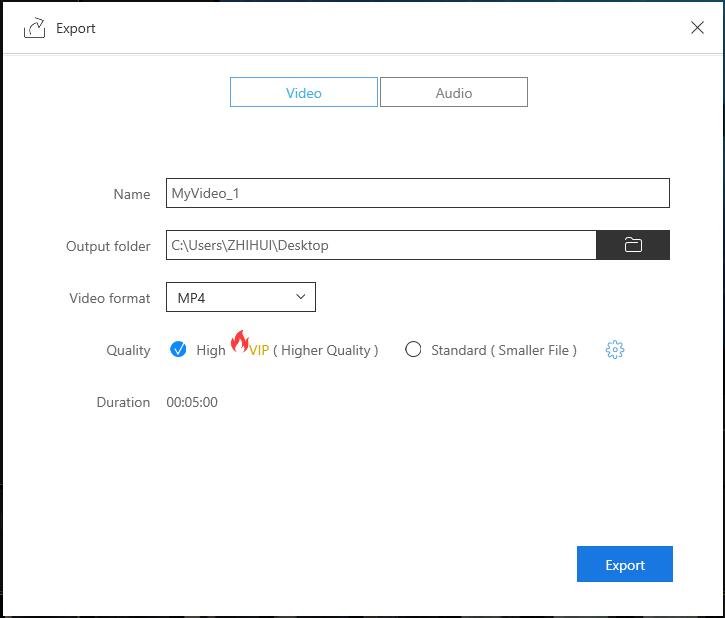The width and height of the screenshot is (725, 618).
Task: Click the Export title text
Action: (x=76, y=29)
